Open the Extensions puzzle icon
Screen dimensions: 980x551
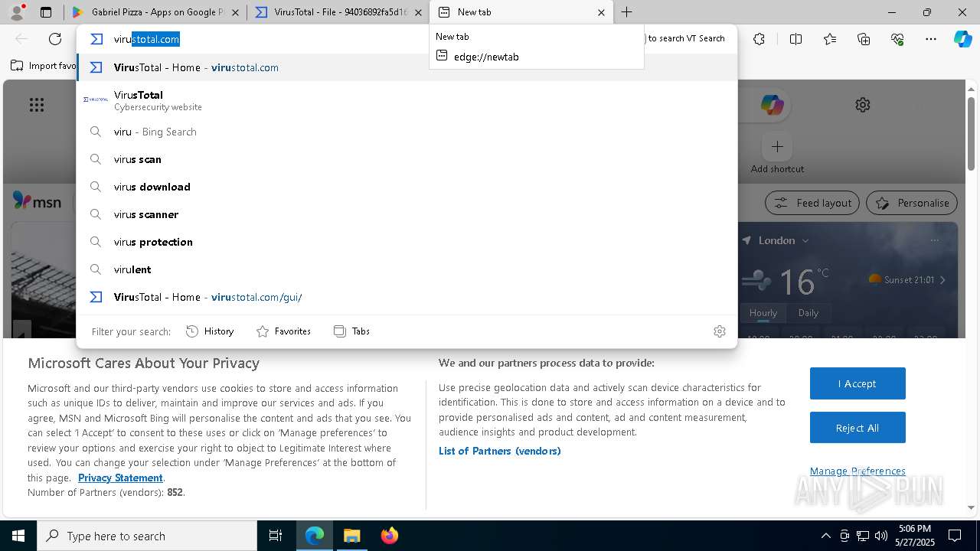(x=759, y=39)
